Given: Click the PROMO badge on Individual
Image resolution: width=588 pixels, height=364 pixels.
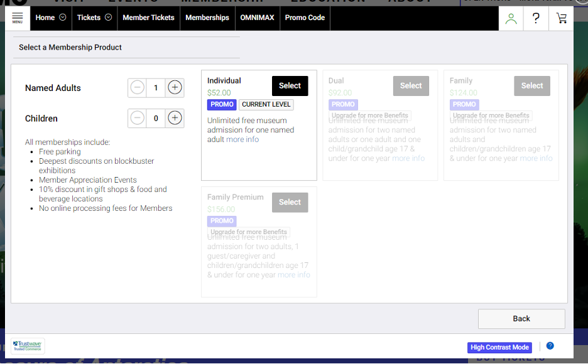Looking at the screenshot, I should [x=222, y=104].
